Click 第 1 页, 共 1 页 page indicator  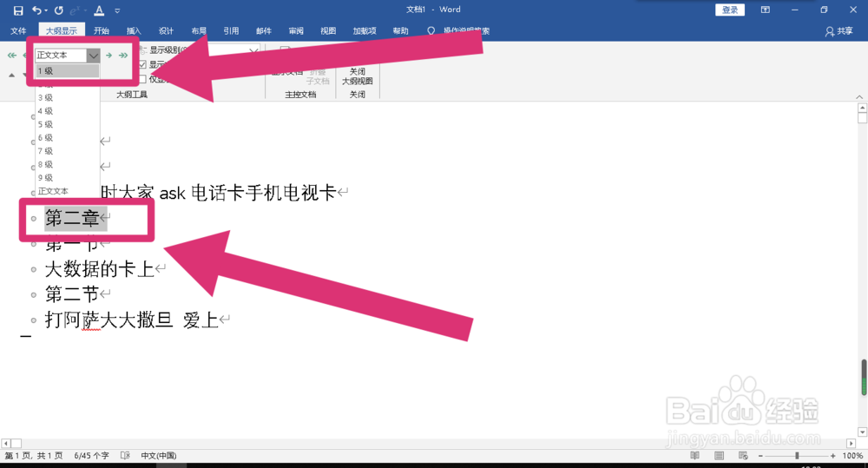coord(33,455)
